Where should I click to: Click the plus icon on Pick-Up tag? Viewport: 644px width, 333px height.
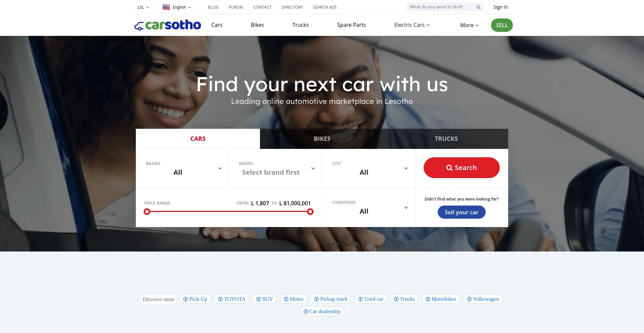click(185, 299)
